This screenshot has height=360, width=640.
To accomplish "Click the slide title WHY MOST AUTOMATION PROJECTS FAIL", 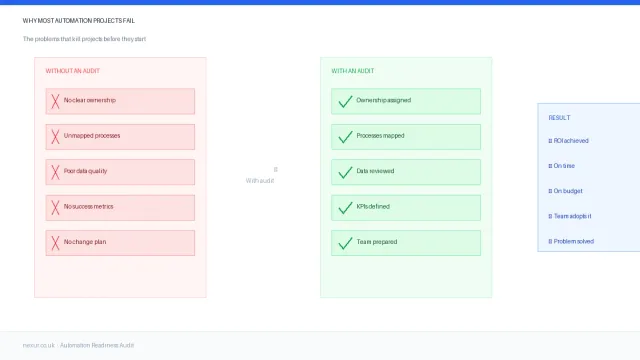I will [x=78, y=21].
